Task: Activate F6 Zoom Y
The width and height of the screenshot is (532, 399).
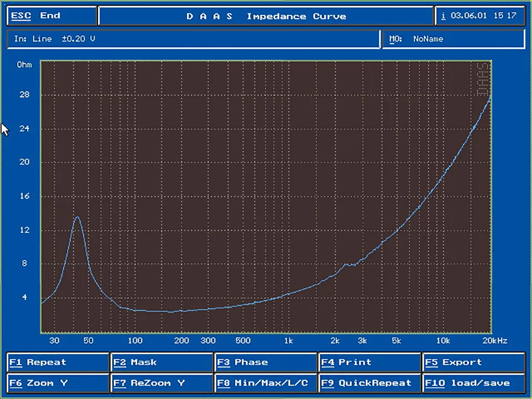Action: 58,383
